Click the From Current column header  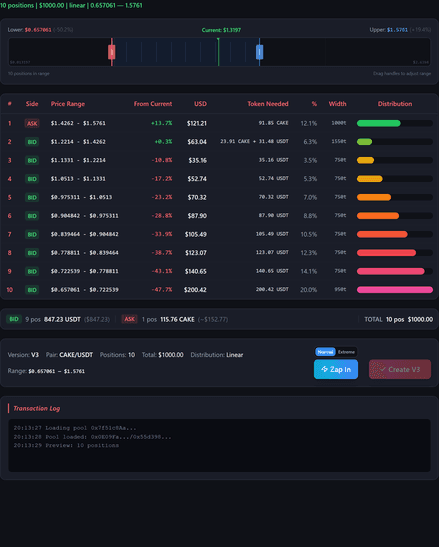pyautogui.click(x=153, y=104)
